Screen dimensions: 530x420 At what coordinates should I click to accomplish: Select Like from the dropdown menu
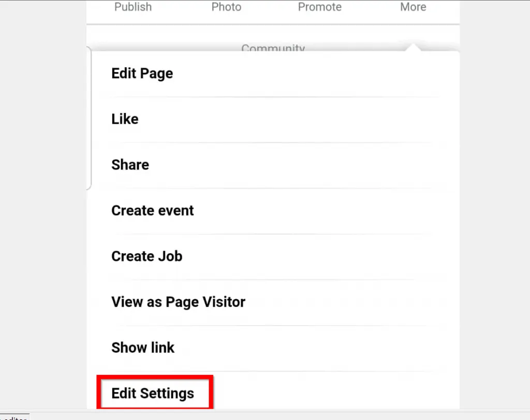125,119
